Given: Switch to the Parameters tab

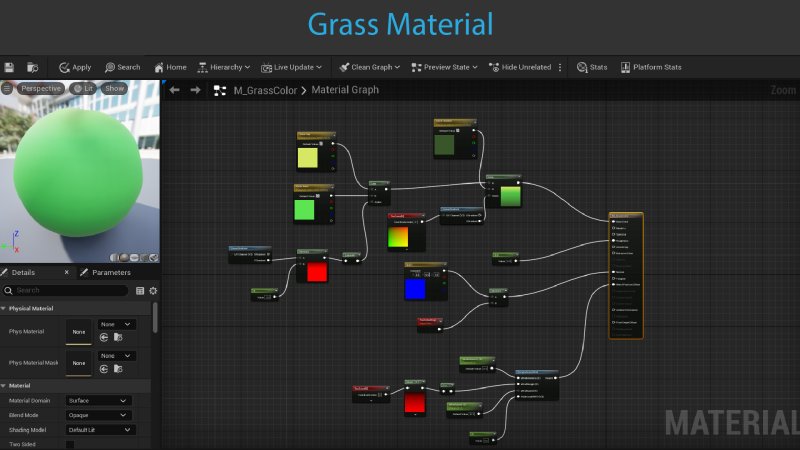Looking at the screenshot, I should point(110,272).
